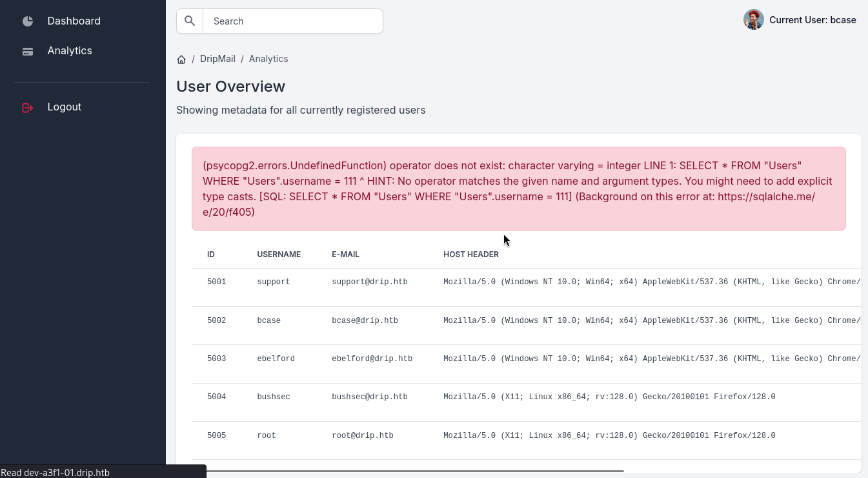Open Dashboard from the sidebar

click(74, 21)
